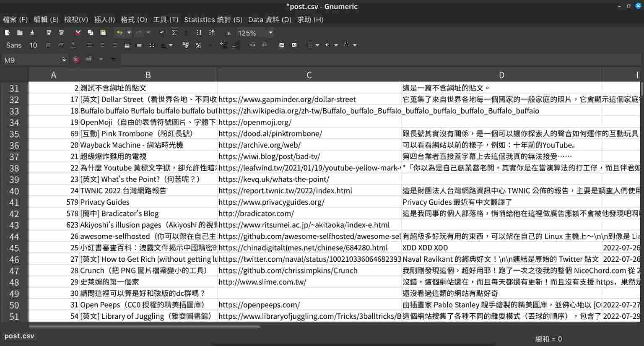Toggle italic formatting
This screenshot has width=644, height=346.
[x=61, y=45]
